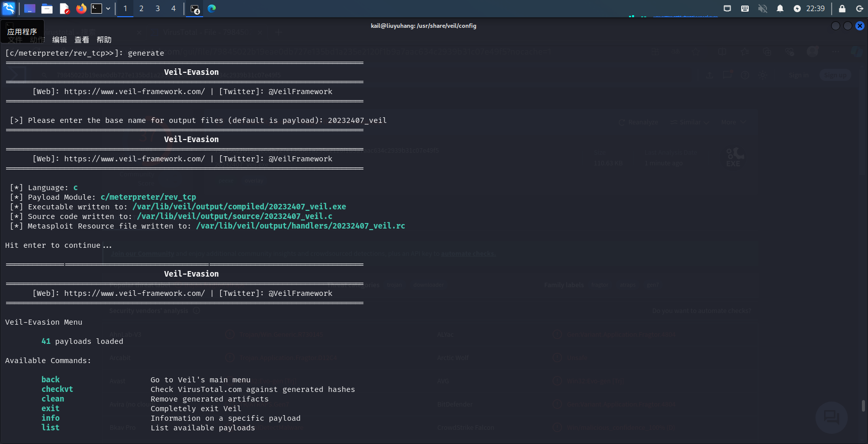The width and height of the screenshot is (868, 444).
Task: Click the 'Language: c' output line
Action: coord(44,188)
